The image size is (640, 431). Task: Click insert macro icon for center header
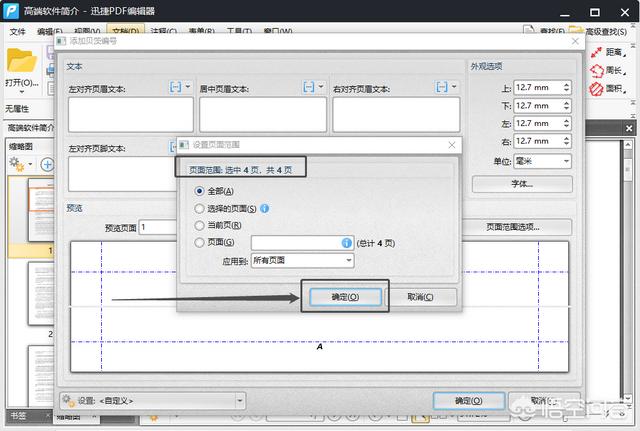(x=309, y=87)
